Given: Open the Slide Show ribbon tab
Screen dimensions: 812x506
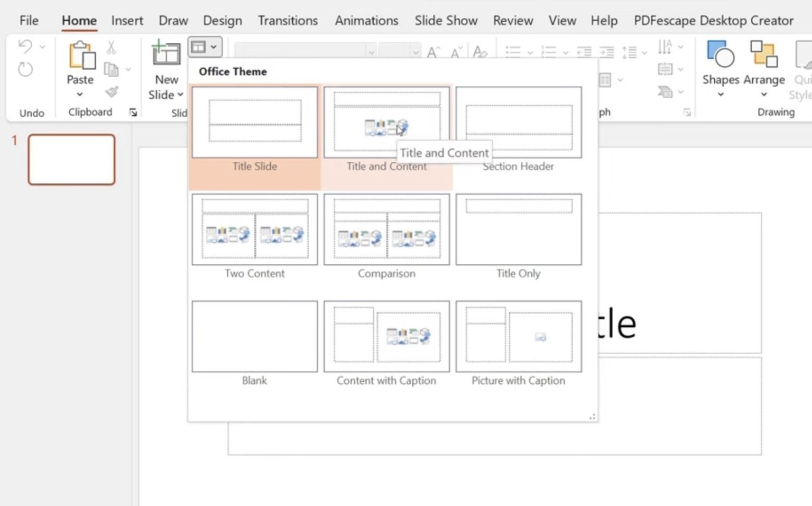Looking at the screenshot, I should pos(446,21).
